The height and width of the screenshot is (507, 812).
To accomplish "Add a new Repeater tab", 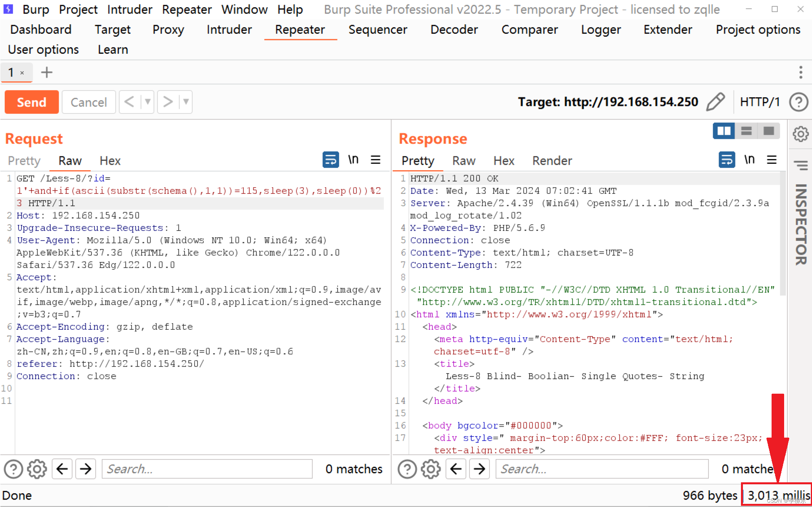I will point(47,73).
